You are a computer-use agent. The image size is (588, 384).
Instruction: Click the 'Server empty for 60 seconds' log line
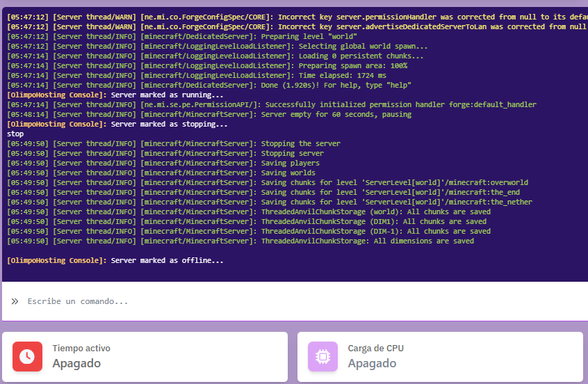point(336,114)
